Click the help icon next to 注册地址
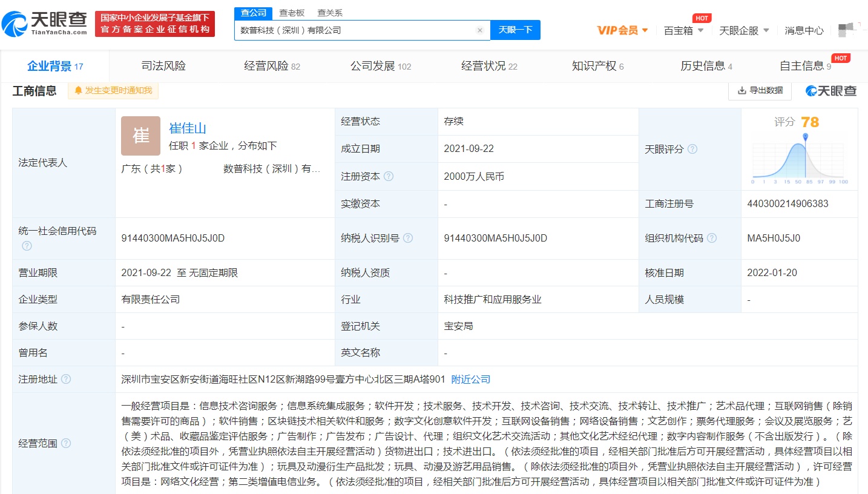Image resolution: width=868 pixels, height=494 pixels. pos(66,379)
